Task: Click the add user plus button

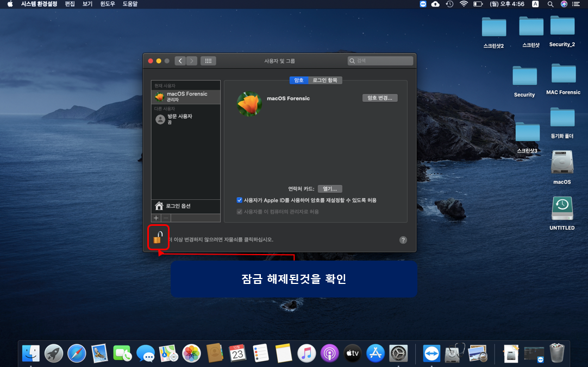Action: pos(156,218)
